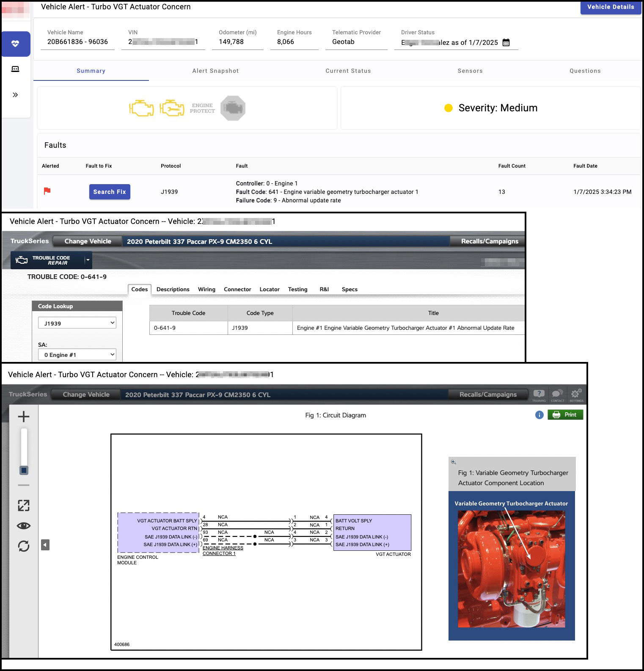644x671 pixels.
Task: Open the Training help icon
Action: point(539,395)
